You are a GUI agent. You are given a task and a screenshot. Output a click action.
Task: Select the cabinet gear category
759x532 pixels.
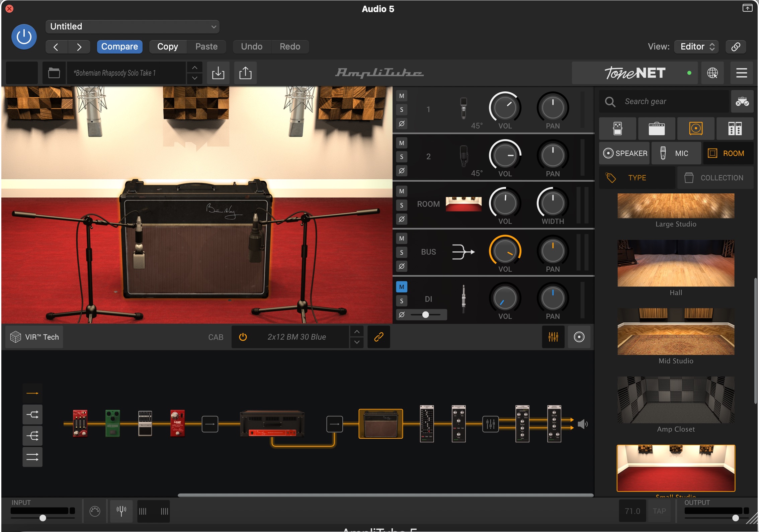(696, 128)
